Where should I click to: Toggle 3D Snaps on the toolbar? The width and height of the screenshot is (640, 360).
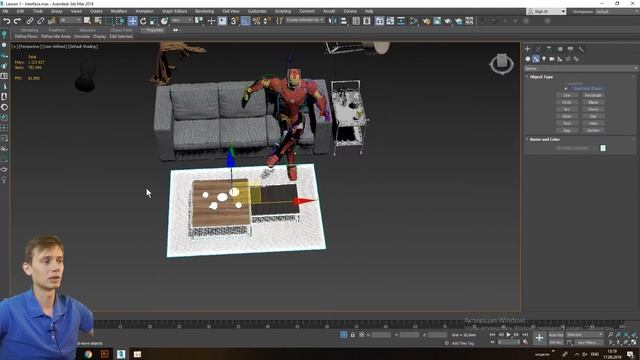coord(234,20)
